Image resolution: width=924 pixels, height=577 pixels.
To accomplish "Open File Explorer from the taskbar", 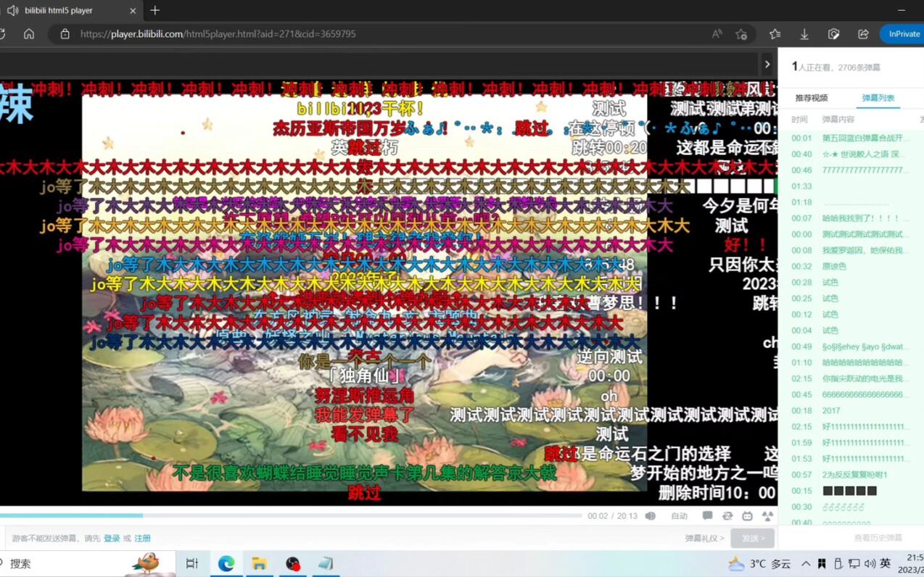I will coord(259,563).
